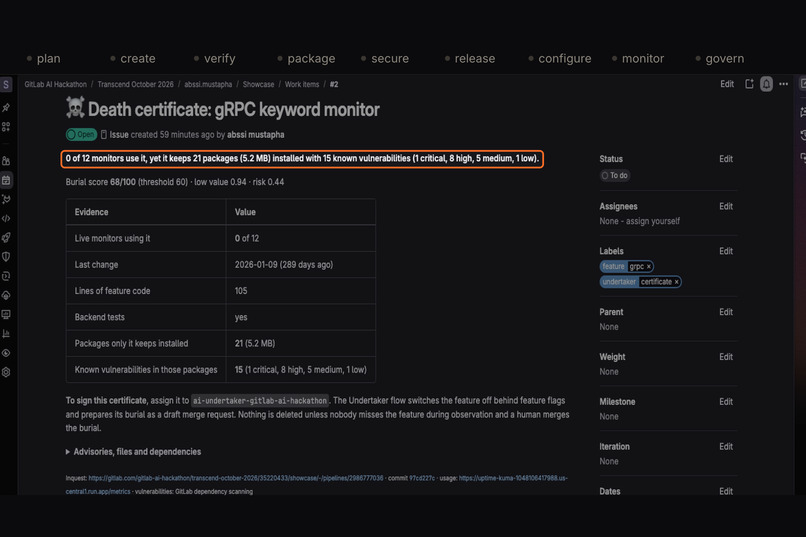This screenshot has width=806, height=537.
Task: Click the 'secure' stage label at top
Action: [390, 59]
